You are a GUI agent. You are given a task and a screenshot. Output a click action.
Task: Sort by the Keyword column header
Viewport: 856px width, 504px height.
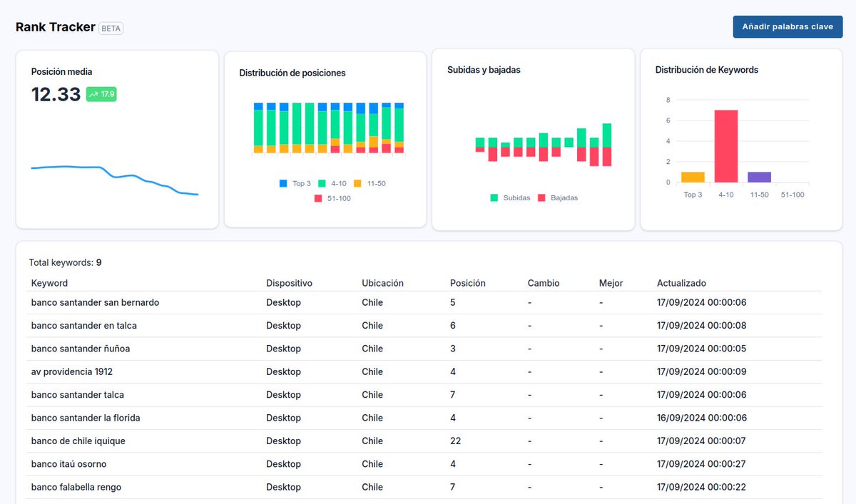pyautogui.click(x=50, y=283)
